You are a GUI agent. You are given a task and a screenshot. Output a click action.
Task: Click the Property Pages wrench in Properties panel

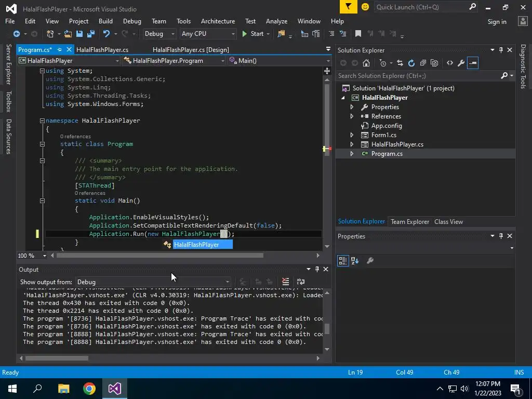(x=370, y=261)
